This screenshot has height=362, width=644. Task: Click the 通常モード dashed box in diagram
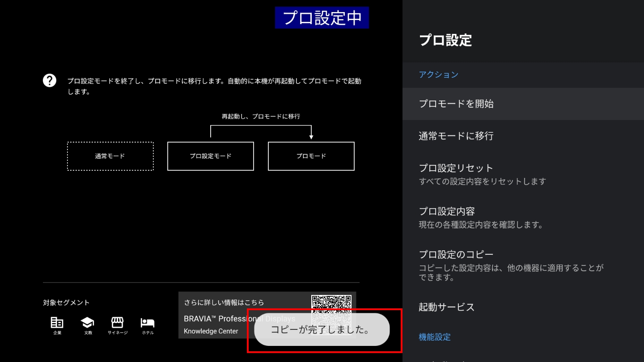tap(110, 156)
